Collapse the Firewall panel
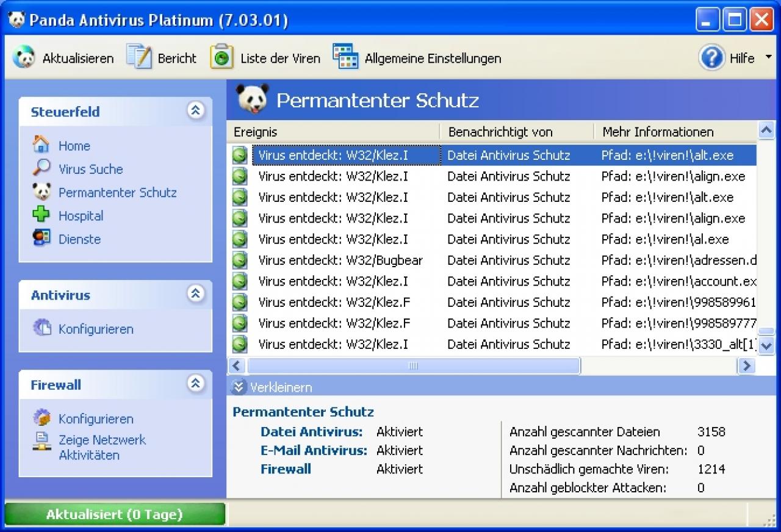This screenshot has width=781, height=532. pyautogui.click(x=195, y=383)
